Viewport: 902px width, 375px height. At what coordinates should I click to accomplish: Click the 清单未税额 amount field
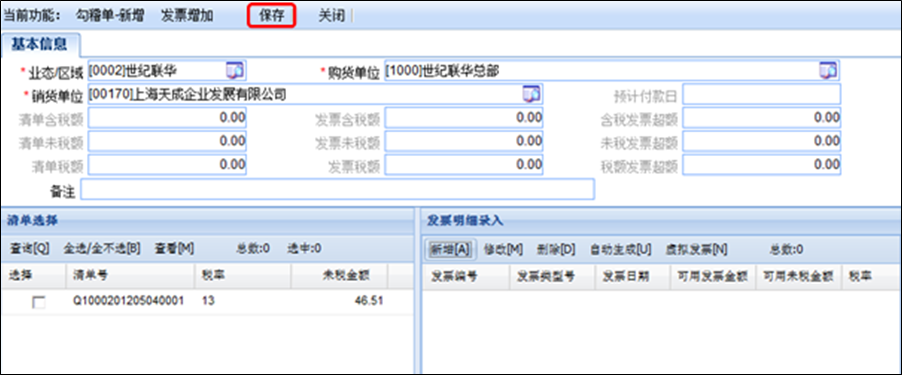[167, 141]
